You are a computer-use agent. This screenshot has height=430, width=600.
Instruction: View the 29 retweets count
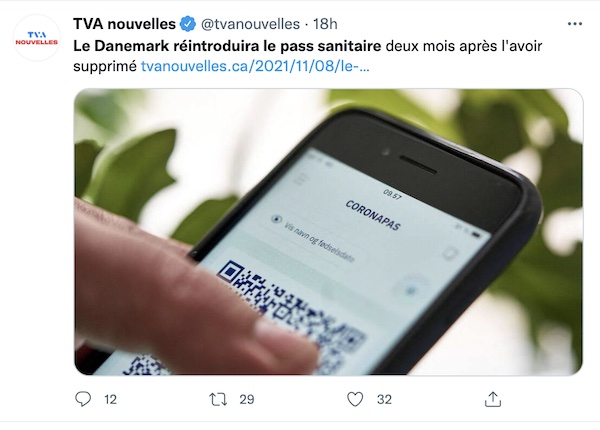coord(247,399)
